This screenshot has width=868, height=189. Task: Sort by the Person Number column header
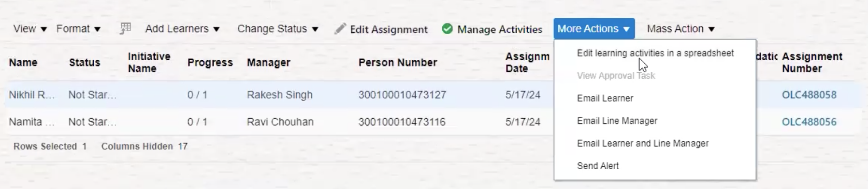[397, 63]
